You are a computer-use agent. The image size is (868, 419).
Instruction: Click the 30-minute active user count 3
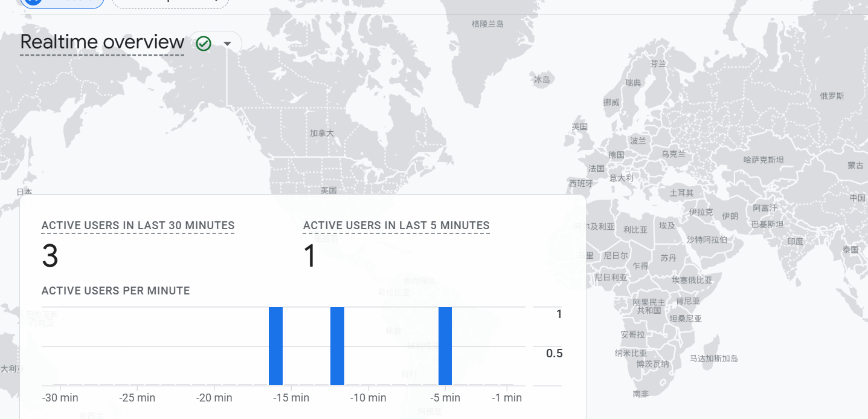50,256
